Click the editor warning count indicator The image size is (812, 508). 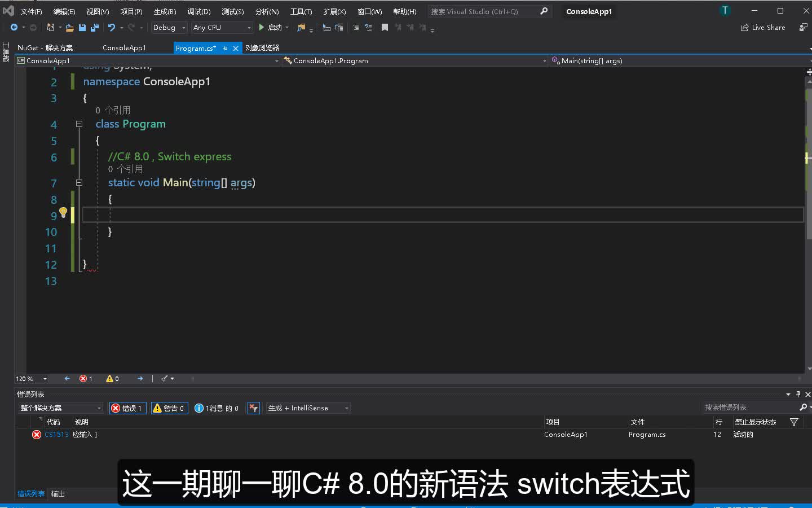coord(112,379)
